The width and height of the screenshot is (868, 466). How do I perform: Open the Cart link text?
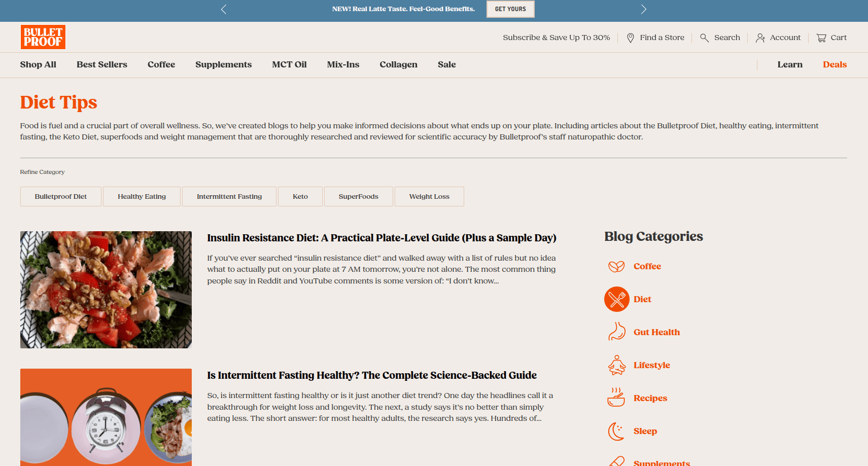click(x=839, y=38)
